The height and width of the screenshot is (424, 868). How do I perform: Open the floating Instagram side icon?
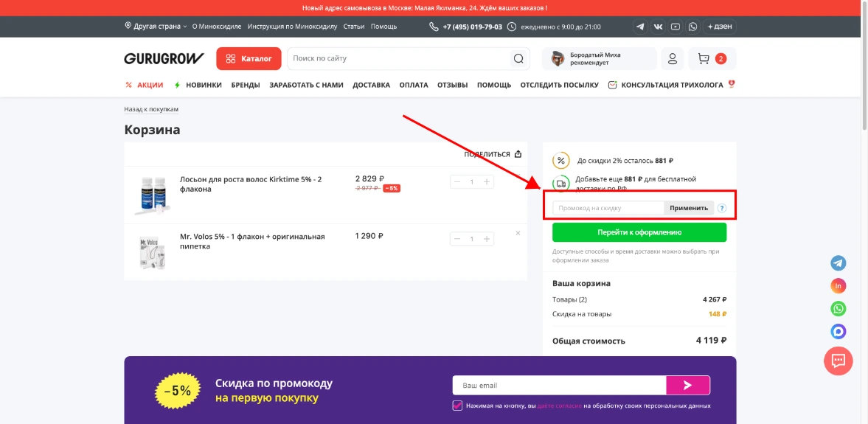point(838,285)
